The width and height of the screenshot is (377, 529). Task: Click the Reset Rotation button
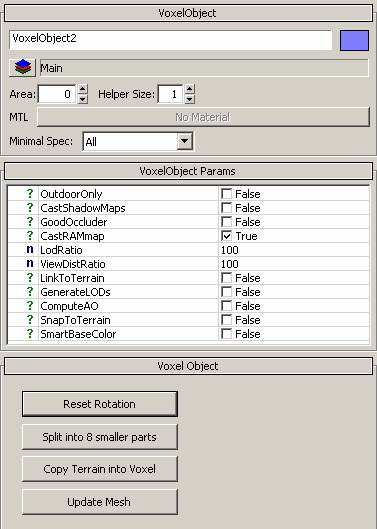pyautogui.click(x=100, y=404)
